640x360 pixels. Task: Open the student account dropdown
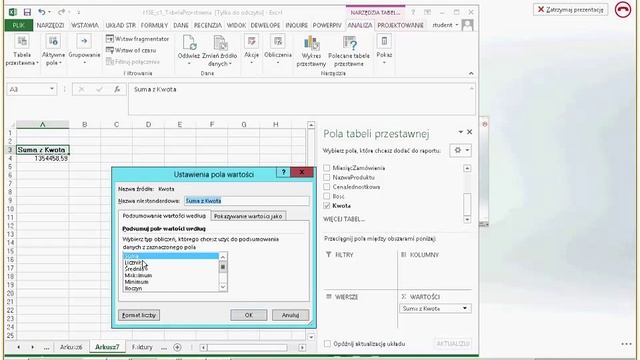pyautogui.click(x=457, y=25)
